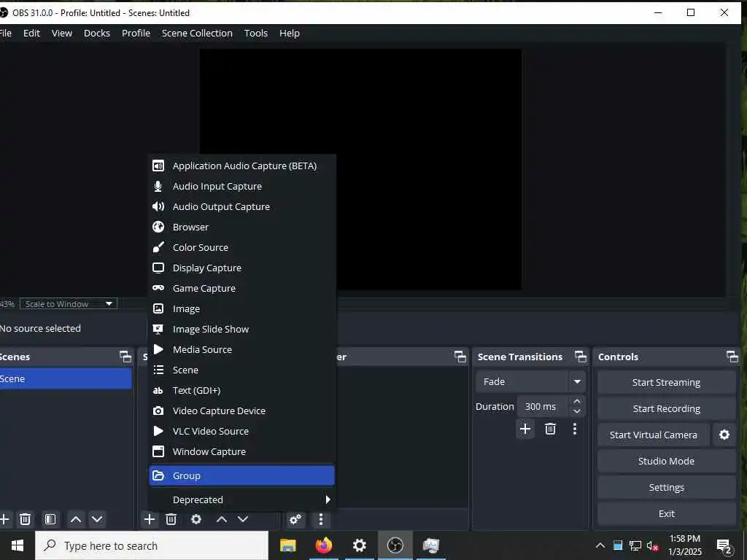
Task: Open the Docks menu
Action: 97,34
